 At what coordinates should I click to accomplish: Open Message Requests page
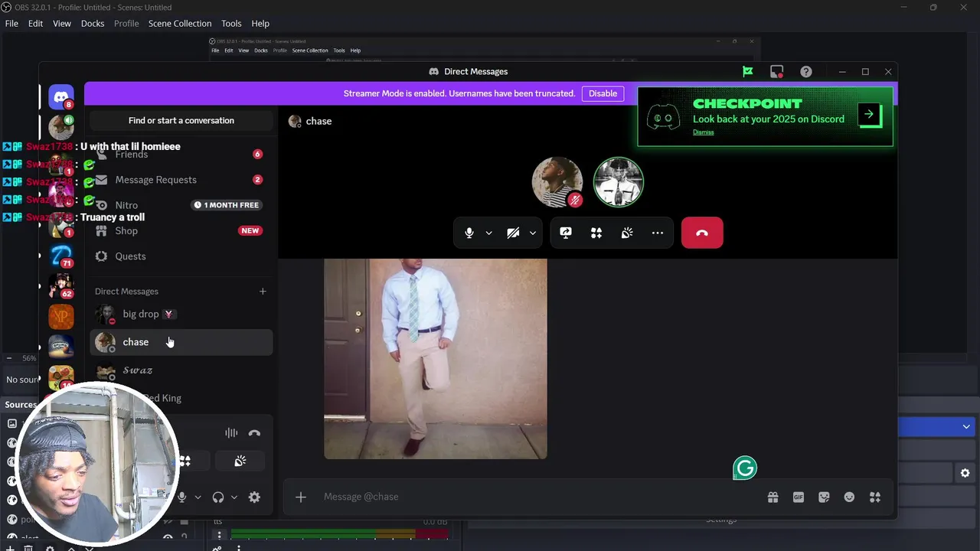click(181, 180)
